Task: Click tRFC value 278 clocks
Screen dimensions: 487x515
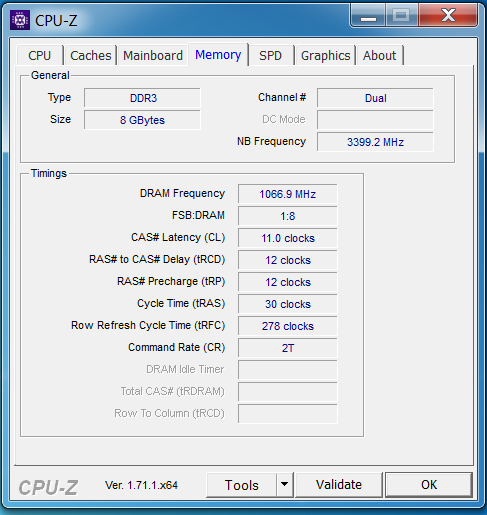Action: (288, 326)
